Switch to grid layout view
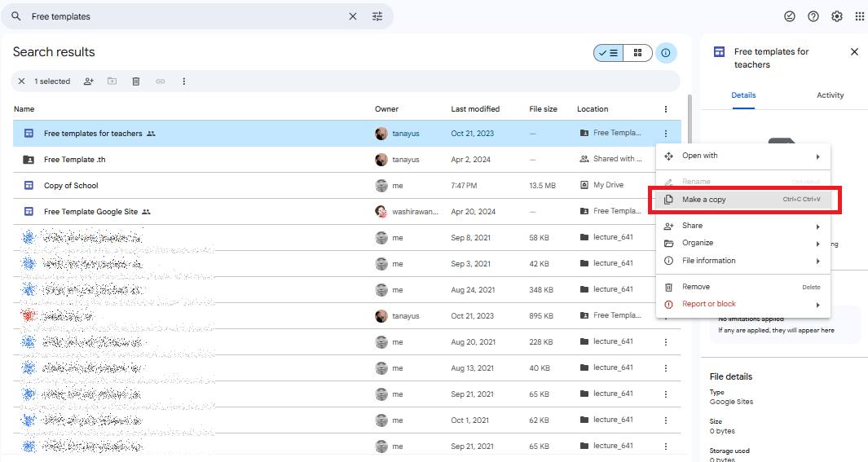Image resolution: width=868 pixels, height=462 pixels. click(637, 53)
